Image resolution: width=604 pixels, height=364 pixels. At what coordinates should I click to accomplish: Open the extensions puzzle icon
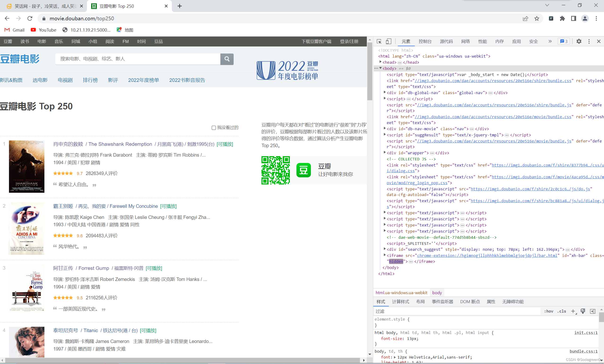(562, 18)
